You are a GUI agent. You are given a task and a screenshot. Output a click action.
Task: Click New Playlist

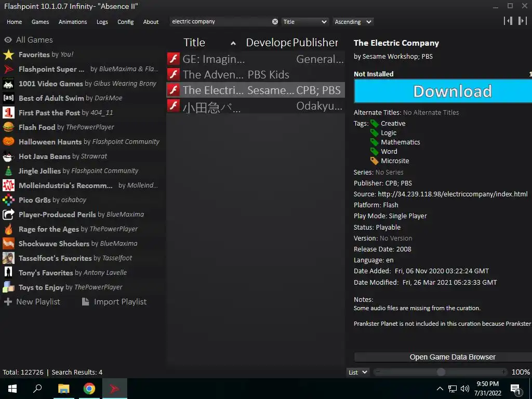point(32,302)
